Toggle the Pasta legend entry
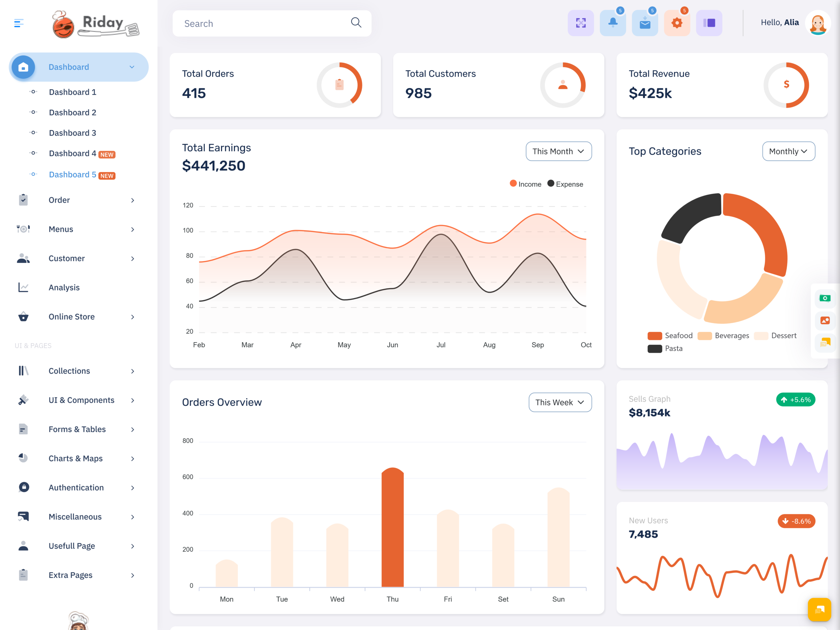The width and height of the screenshot is (840, 630). tap(665, 348)
